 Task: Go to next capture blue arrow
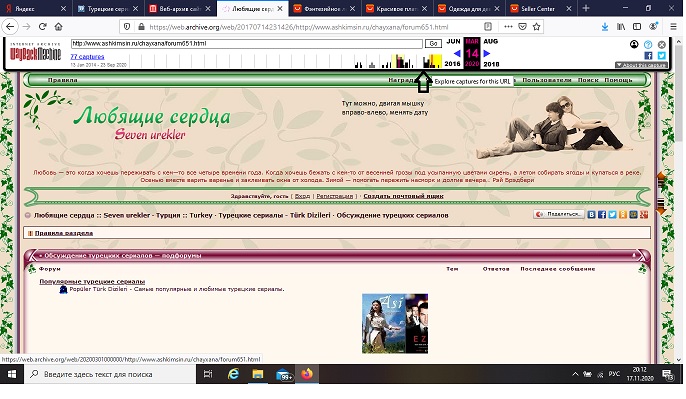pos(486,53)
